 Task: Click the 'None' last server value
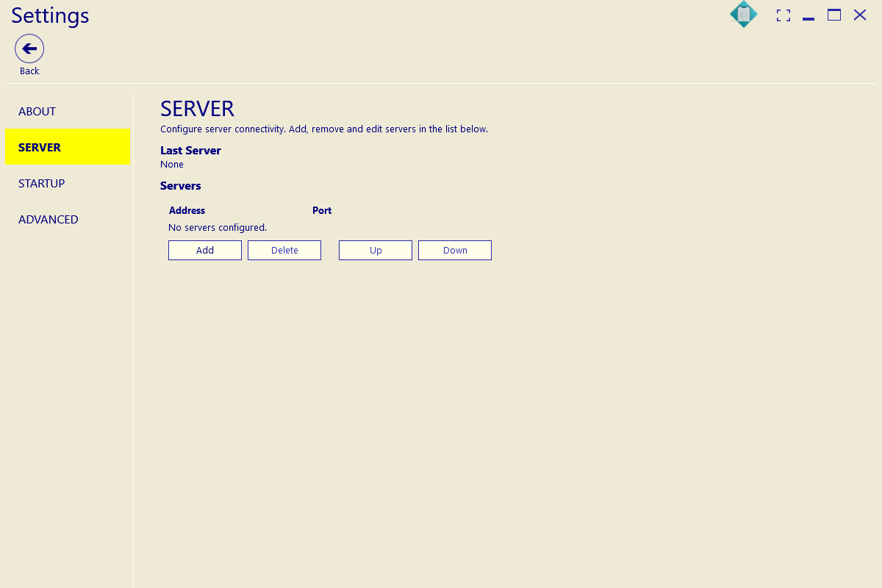172,165
